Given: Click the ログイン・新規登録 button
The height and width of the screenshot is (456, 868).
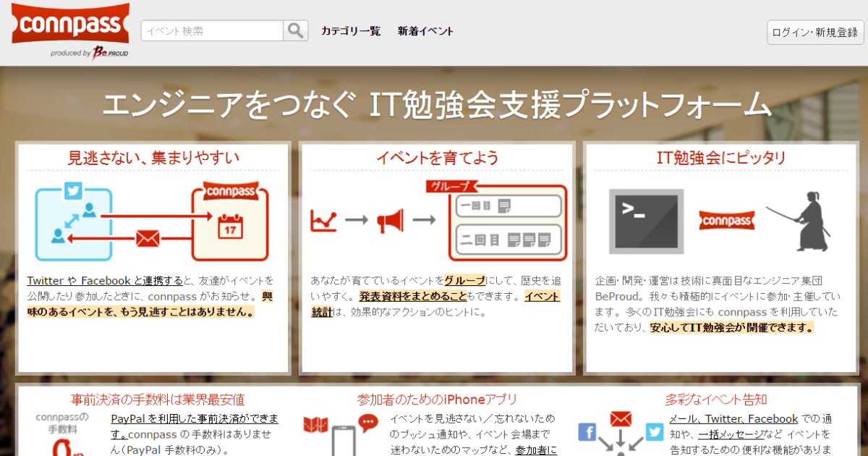Looking at the screenshot, I should click(814, 33).
